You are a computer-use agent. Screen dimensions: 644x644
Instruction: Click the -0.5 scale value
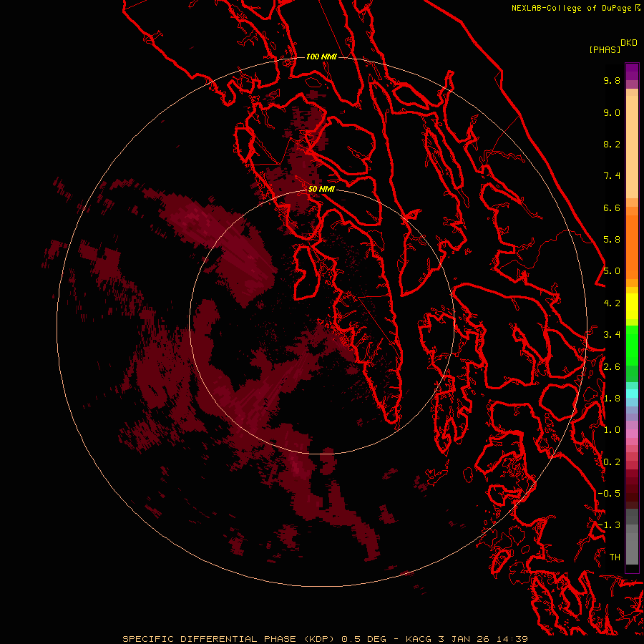(x=609, y=494)
